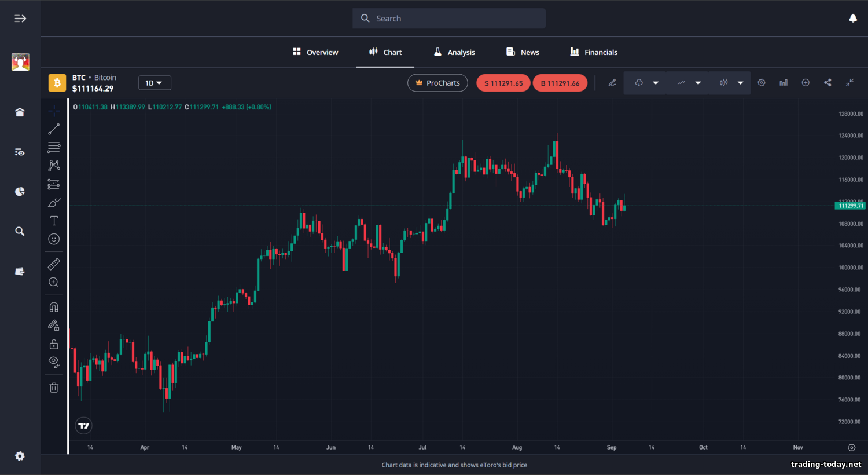Screen dimensions: 868x475
Task: Lock all drawings on the chart
Action: [54, 344]
